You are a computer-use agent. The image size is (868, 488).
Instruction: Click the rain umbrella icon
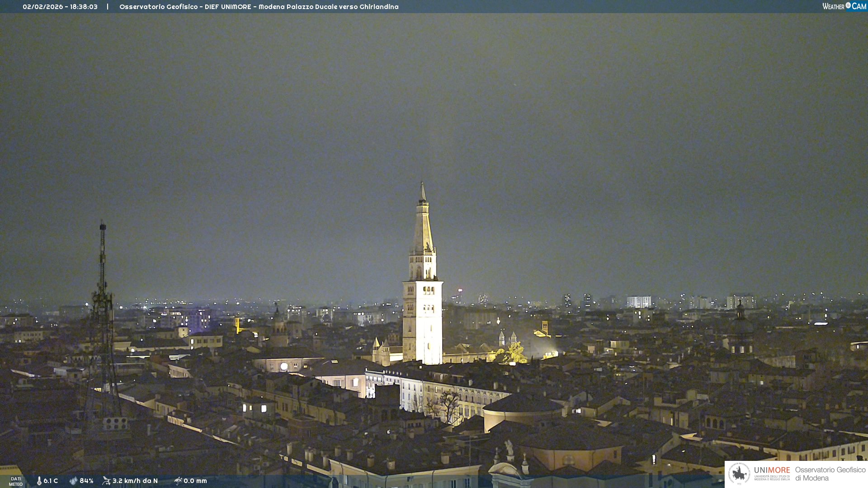pyautogui.click(x=178, y=481)
